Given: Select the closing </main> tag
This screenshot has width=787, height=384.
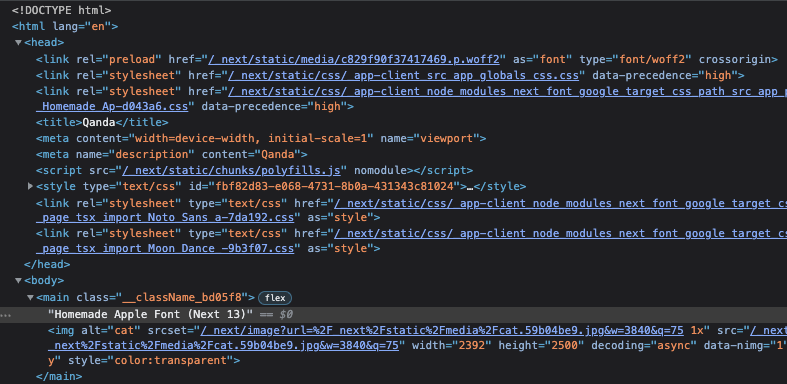Looking at the screenshot, I should click(59, 375).
